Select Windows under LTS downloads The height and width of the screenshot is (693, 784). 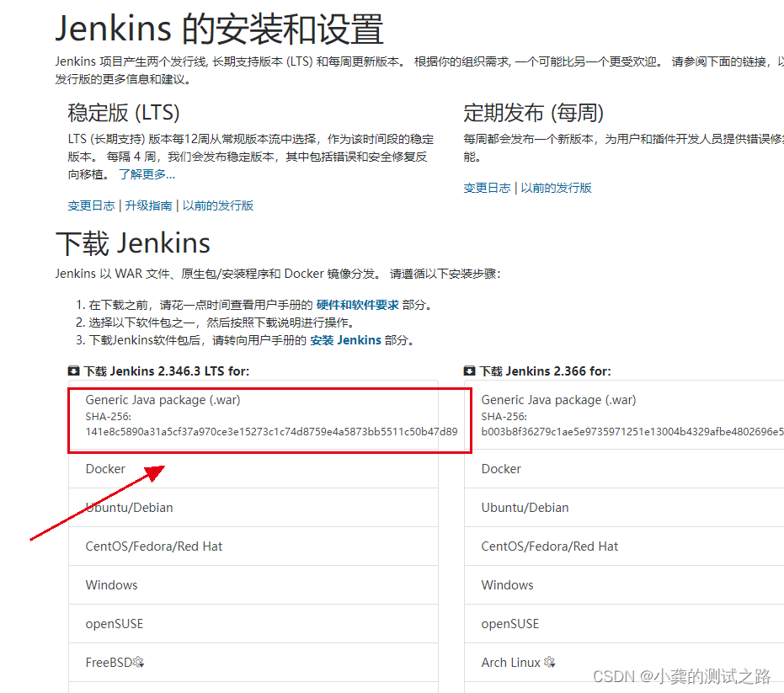pyautogui.click(x=253, y=585)
